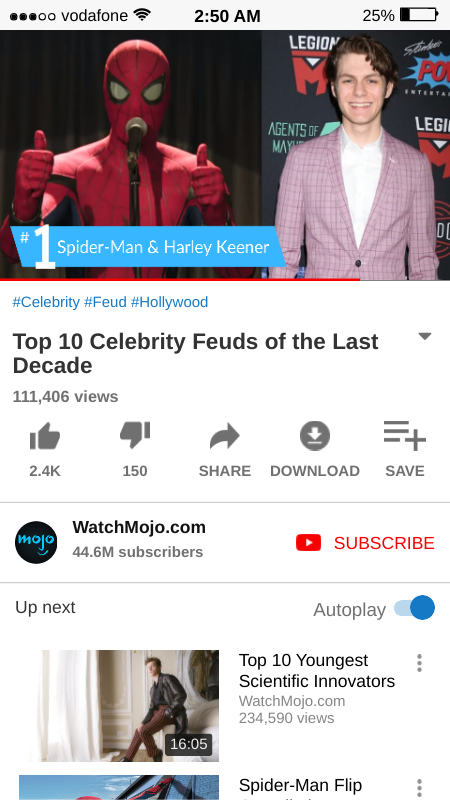This screenshot has height=800, width=450.
Task: Tap the thumbs-up like icon
Action: point(45,436)
